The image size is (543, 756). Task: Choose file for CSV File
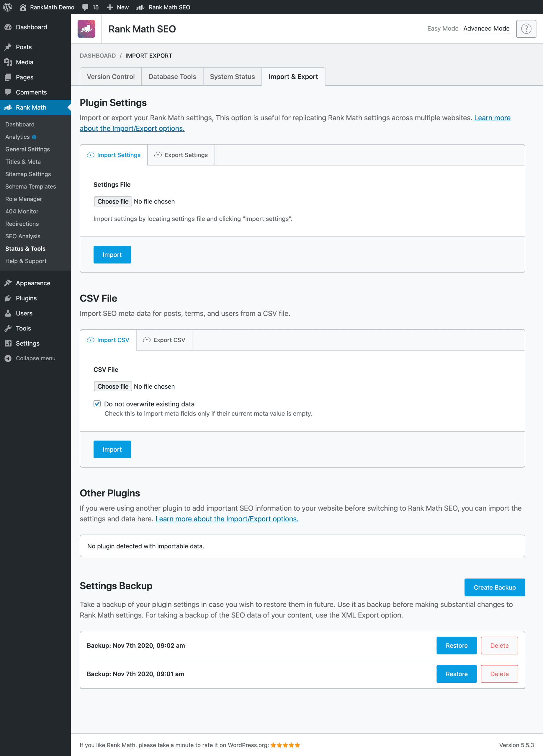113,386
